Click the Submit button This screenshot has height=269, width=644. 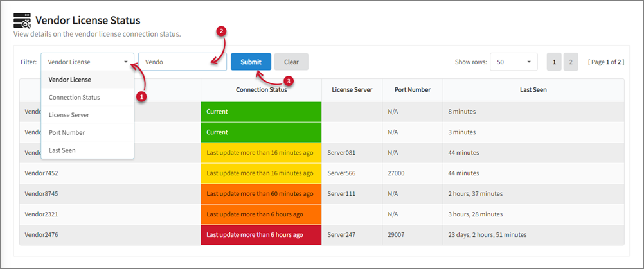[x=251, y=62]
